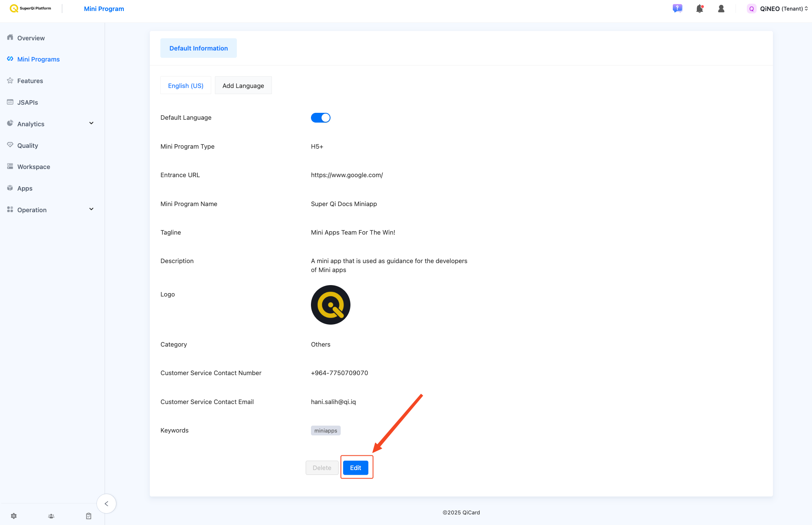Toggle Default Language switch
This screenshot has height=525, width=812.
point(321,118)
